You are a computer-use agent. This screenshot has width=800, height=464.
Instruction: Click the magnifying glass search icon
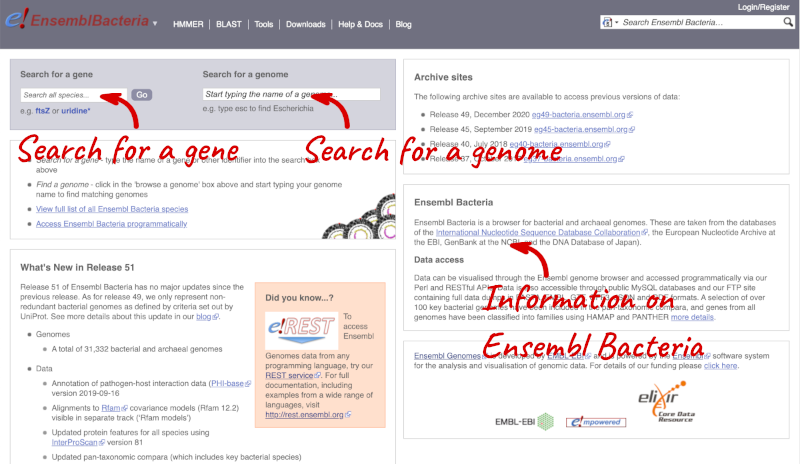click(788, 22)
